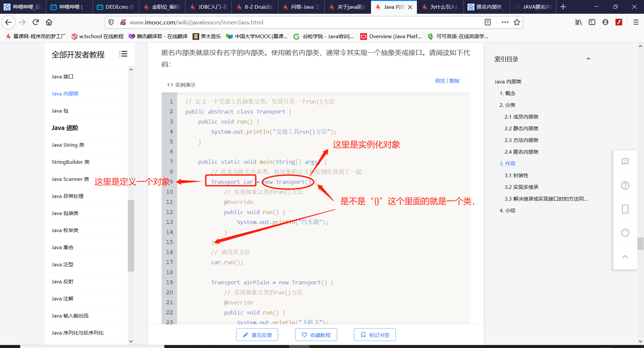Click the page vertical scrollbar thumb
Screen dimensions: 644x348
[x=640, y=243]
